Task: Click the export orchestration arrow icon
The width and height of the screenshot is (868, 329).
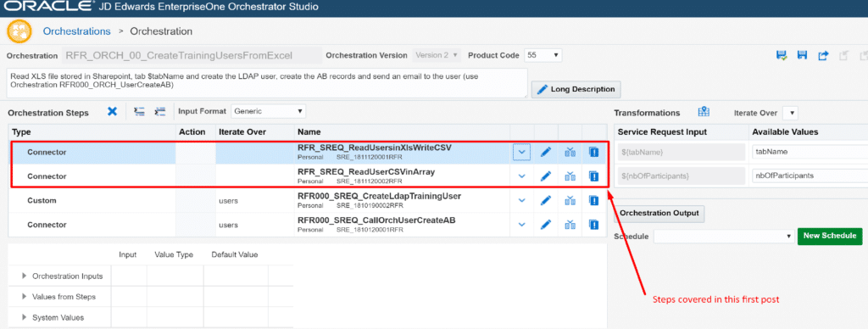Action: [x=823, y=55]
